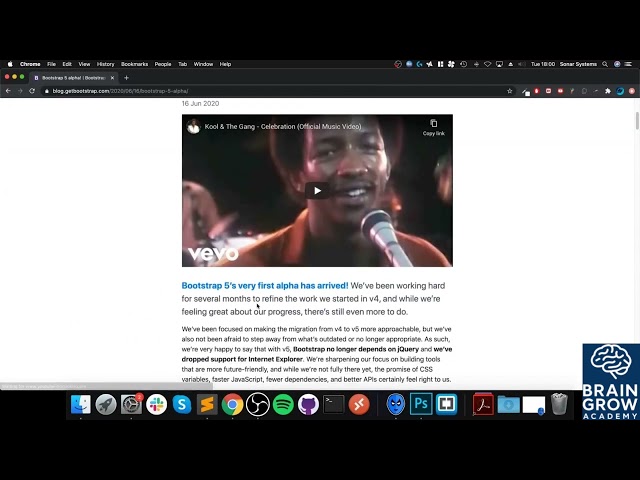640x480 pixels.
Task: Select the Bootstrap 5 alpha browser tab
Action: (x=73, y=78)
